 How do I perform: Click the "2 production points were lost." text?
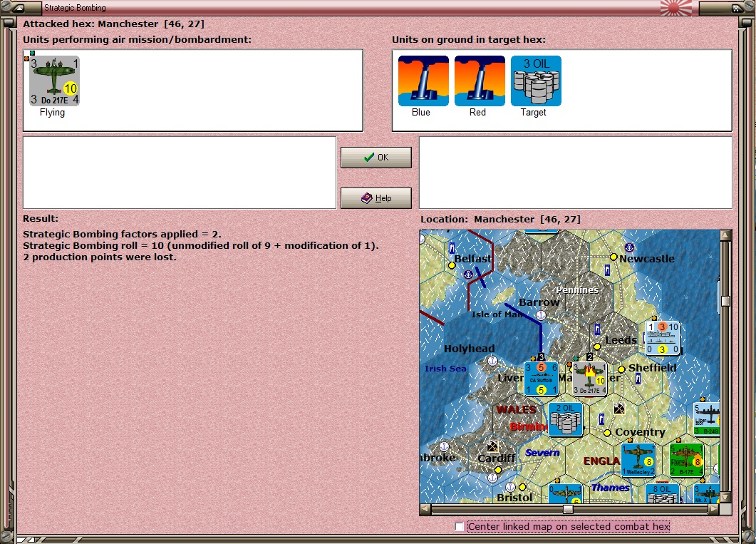click(100, 257)
